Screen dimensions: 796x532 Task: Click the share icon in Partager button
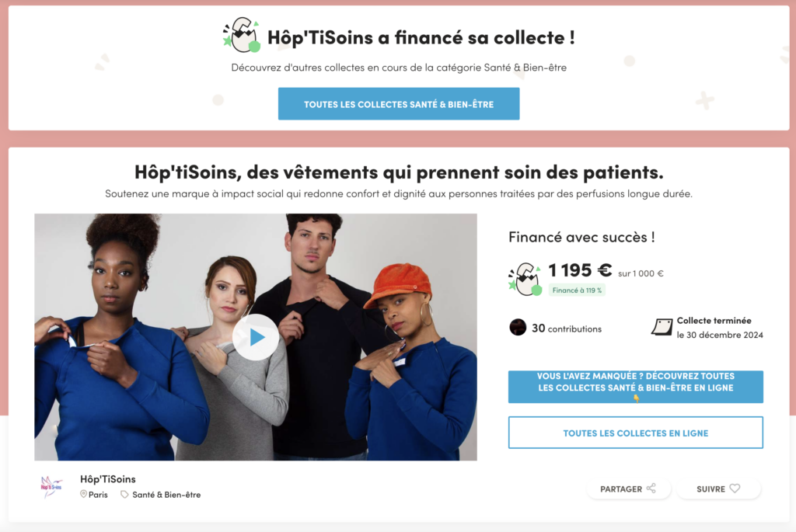[x=651, y=489]
